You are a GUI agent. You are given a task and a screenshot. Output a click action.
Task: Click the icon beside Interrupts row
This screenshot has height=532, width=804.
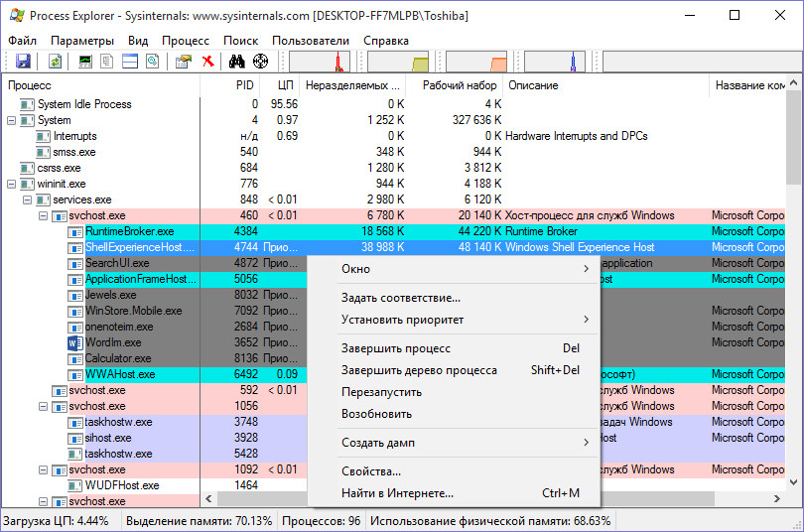point(43,136)
